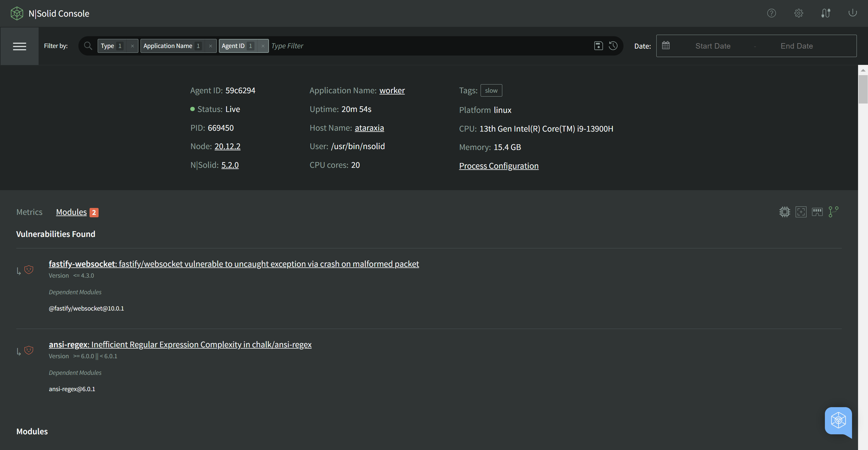Click the memory sampling icon
The image size is (868, 450).
[x=817, y=212]
